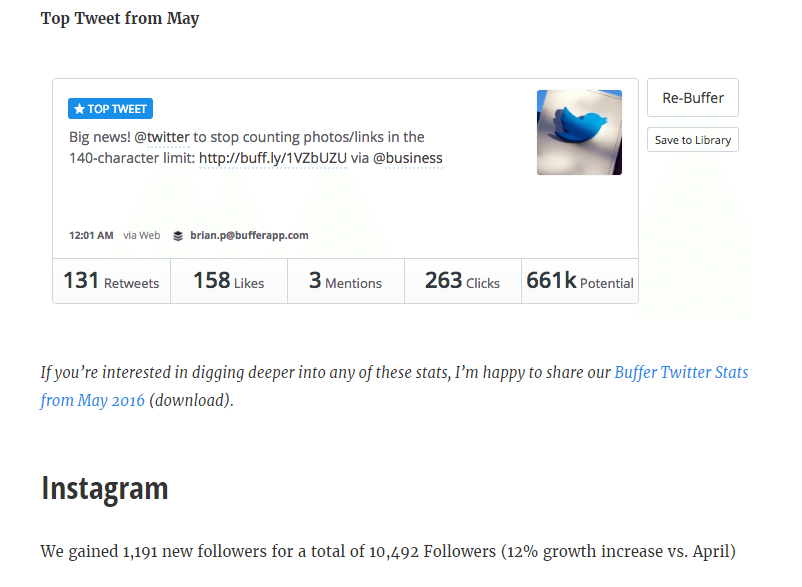Select the 263 Clicks stat cell

point(463,281)
